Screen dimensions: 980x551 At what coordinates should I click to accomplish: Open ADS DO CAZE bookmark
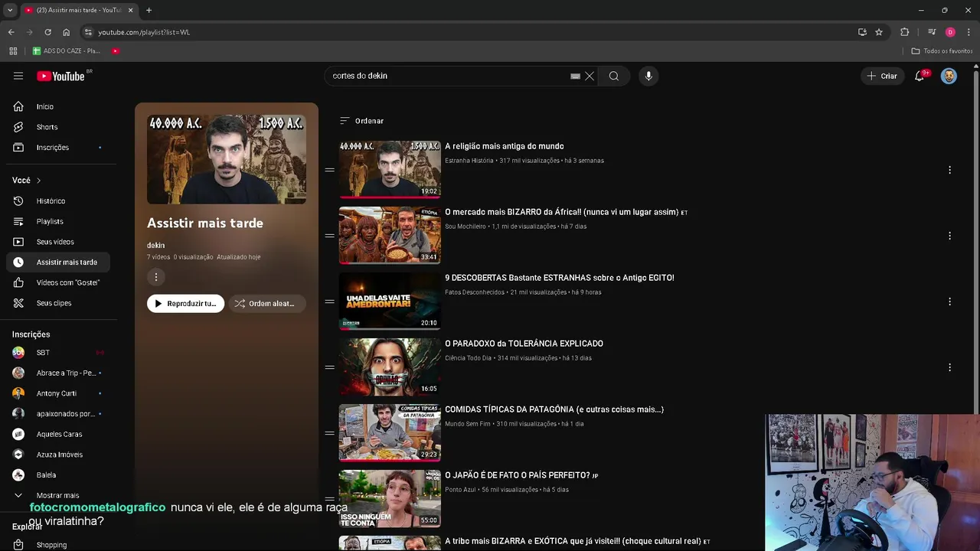[67, 51]
